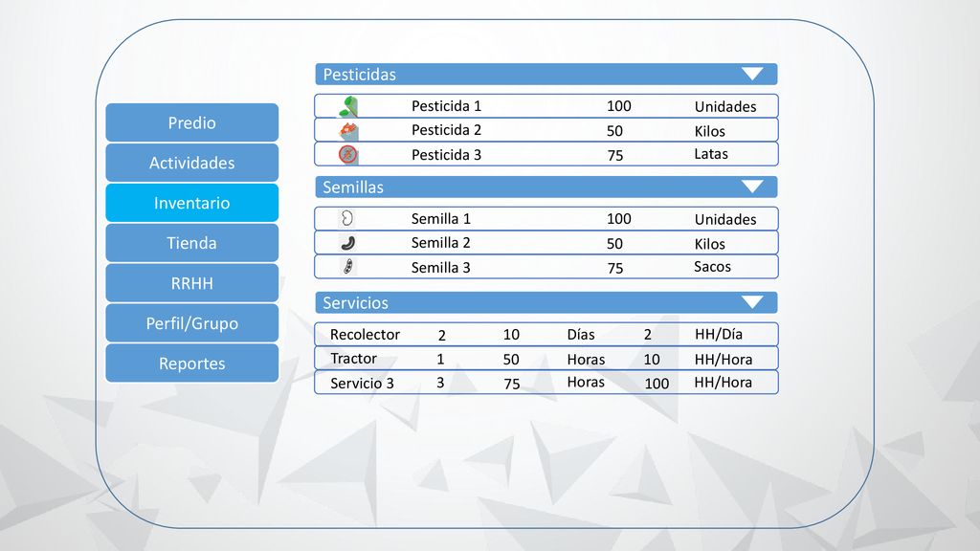The height and width of the screenshot is (551, 980).
Task: Collapse the Servicios section arrow
Action: (x=752, y=302)
